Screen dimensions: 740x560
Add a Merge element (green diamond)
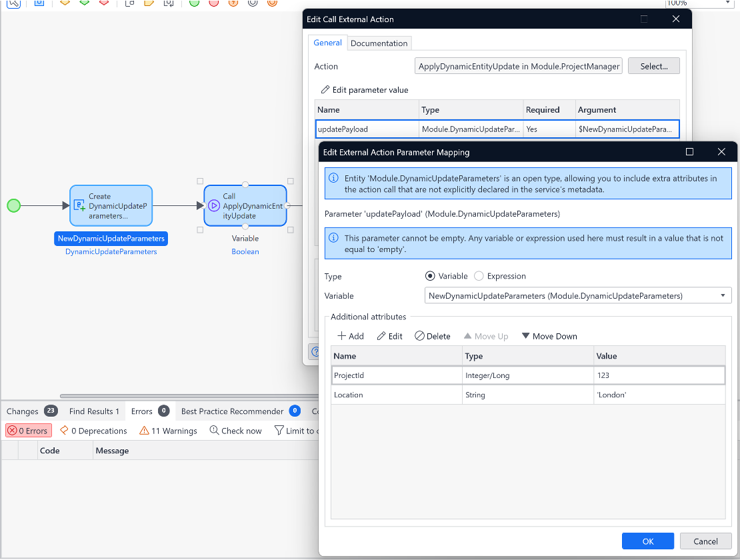pyautogui.click(x=83, y=3)
